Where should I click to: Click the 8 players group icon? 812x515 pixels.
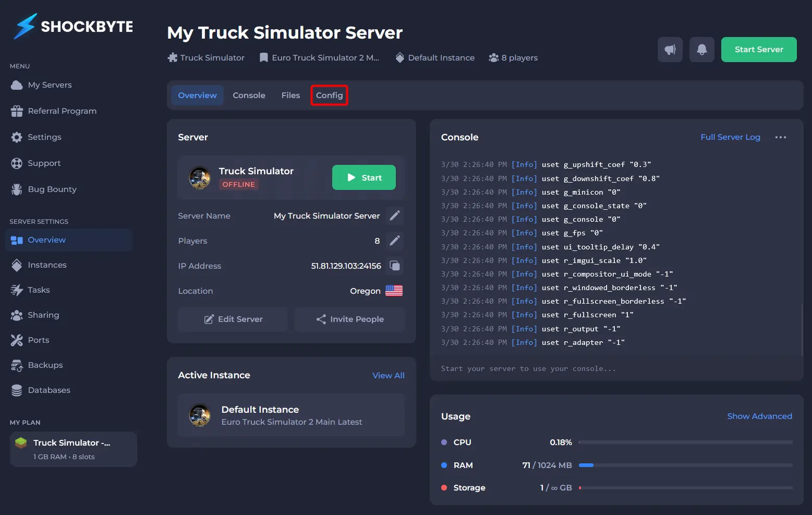(x=494, y=57)
